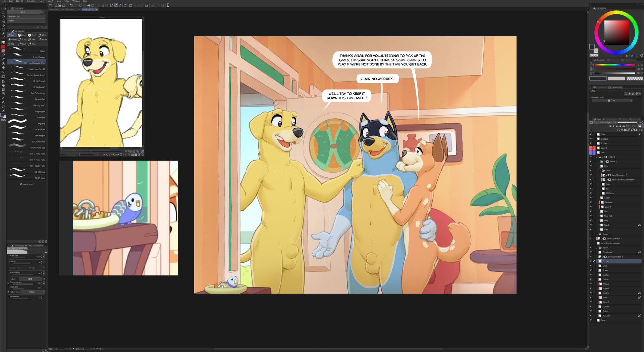Click the Open file folder icon
This screenshot has height=352, width=644.
(60, 5)
